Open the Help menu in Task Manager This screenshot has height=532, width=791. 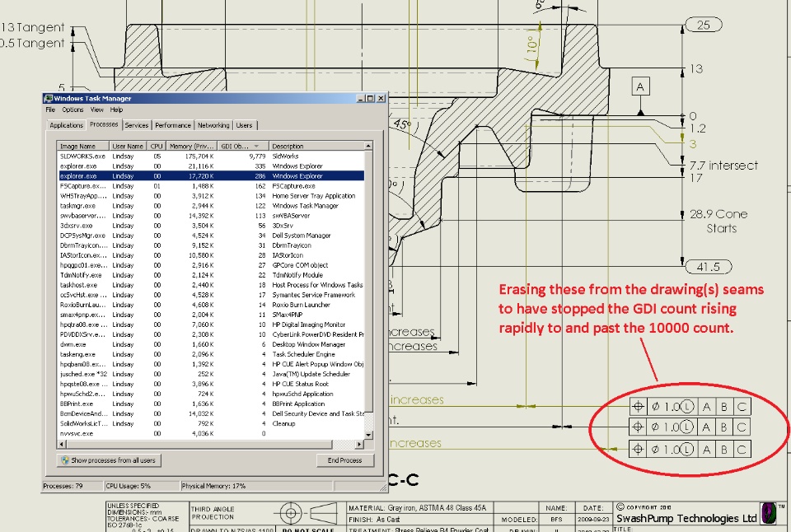click(116, 110)
